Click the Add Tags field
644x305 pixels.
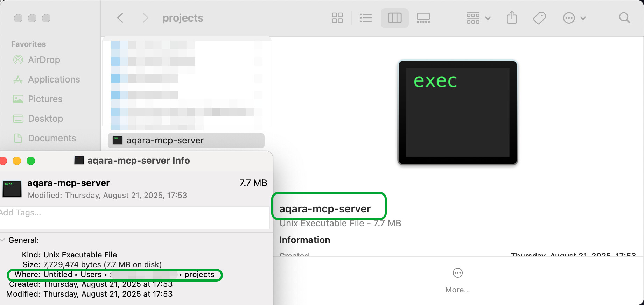133,213
